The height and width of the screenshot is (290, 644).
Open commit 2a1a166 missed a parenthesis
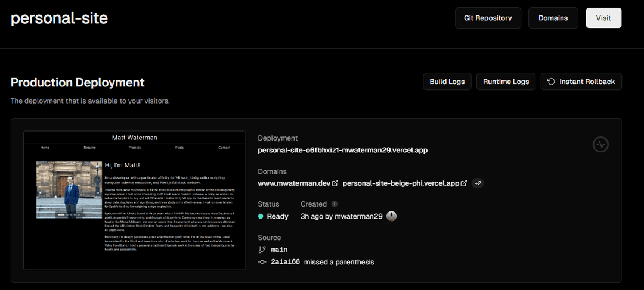point(323,261)
